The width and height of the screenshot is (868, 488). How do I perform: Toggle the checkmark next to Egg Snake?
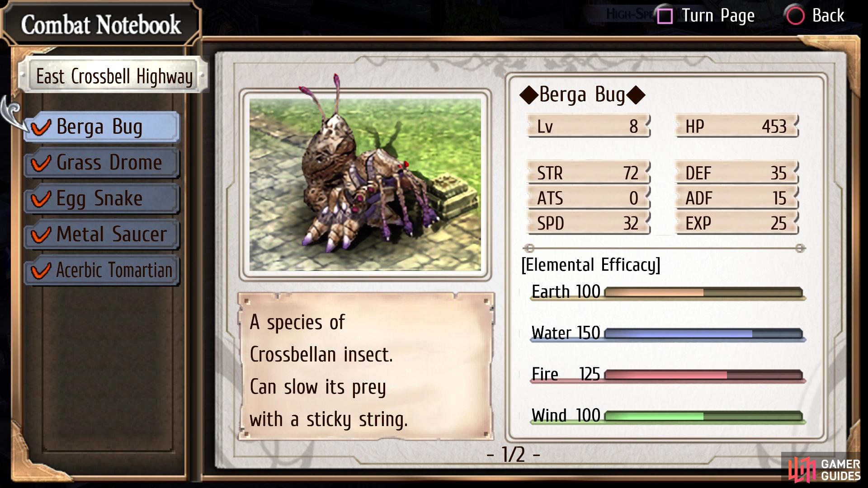pyautogui.click(x=41, y=199)
